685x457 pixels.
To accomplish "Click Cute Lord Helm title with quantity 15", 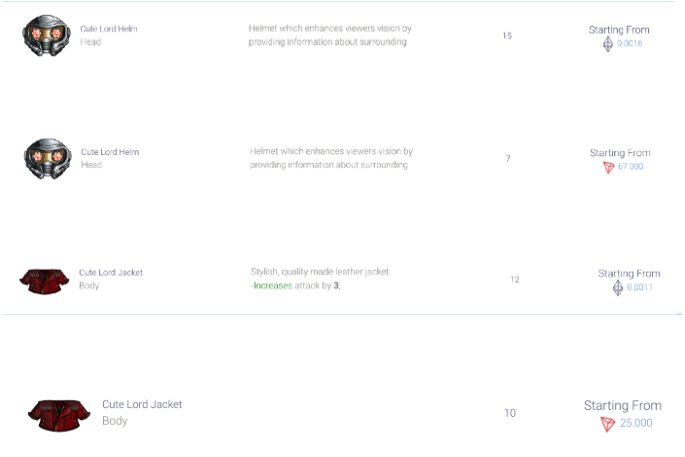I will 109,29.
